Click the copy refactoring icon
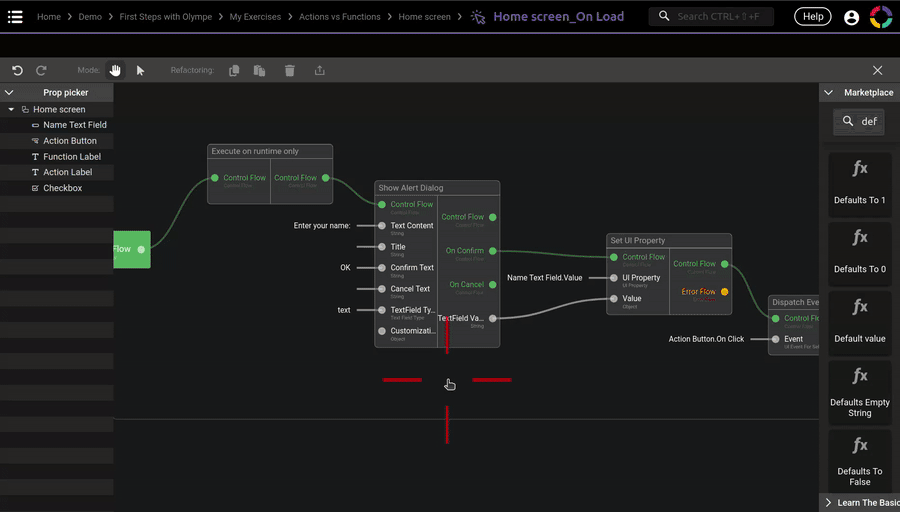900x512 pixels. point(234,71)
